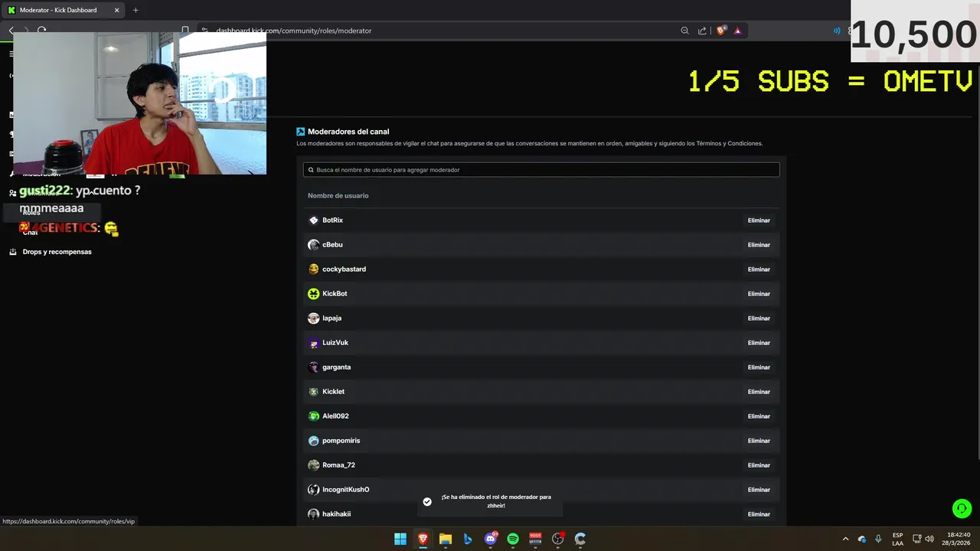Open a new browser tab
The height and width of the screenshot is (551, 980).
coord(136,10)
